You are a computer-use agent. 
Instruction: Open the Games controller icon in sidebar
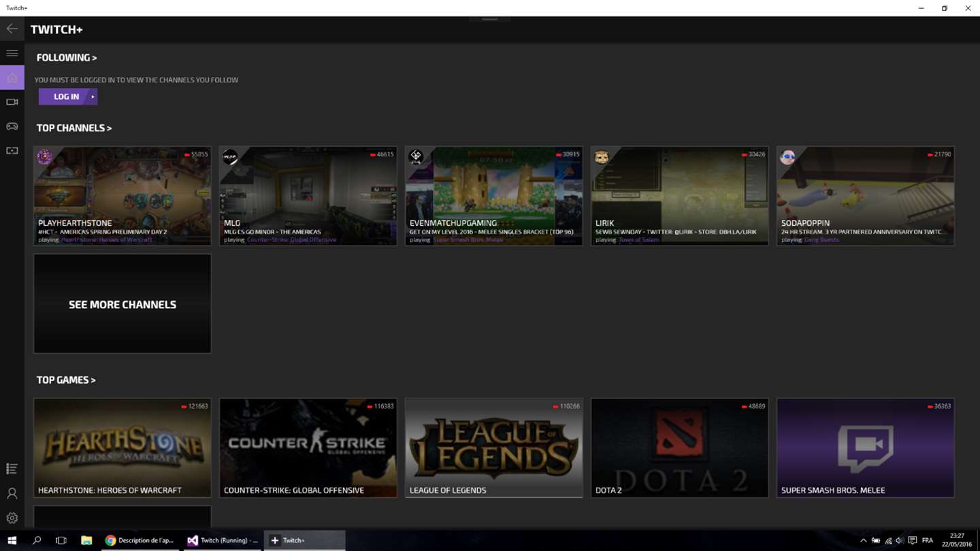pyautogui.click(x=12, y=127)
